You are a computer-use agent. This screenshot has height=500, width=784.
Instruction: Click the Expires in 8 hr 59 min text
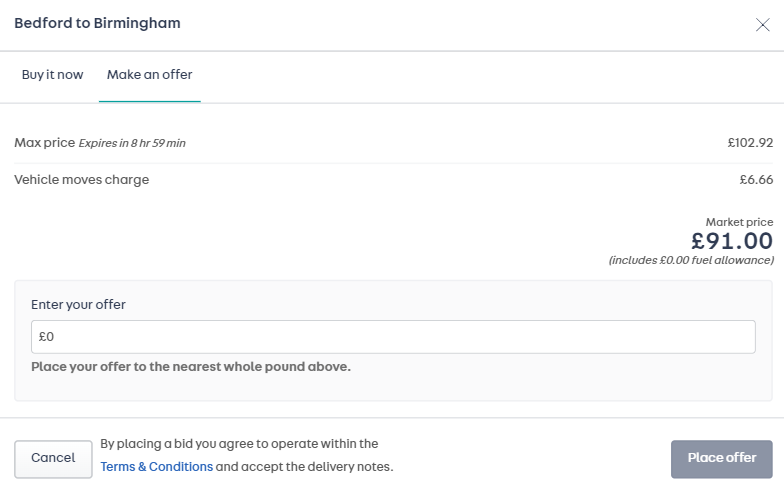(132, 144)
